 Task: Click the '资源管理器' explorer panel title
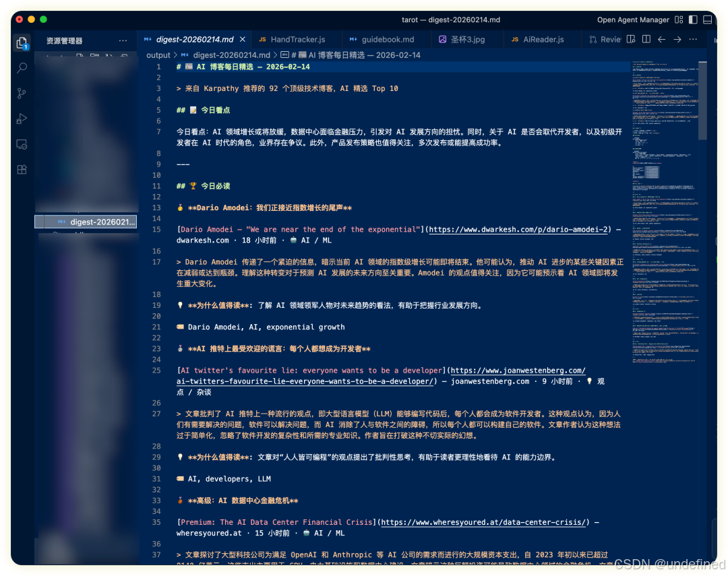click(x=64, y=41)
